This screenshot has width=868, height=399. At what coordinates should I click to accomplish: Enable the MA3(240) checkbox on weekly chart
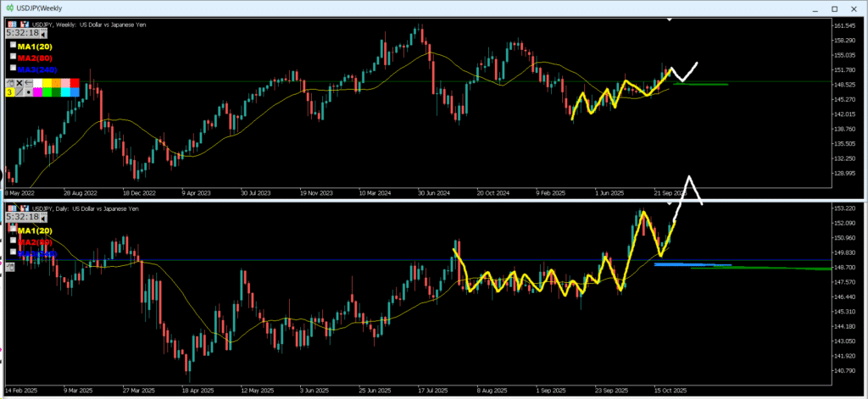point(13,67)
